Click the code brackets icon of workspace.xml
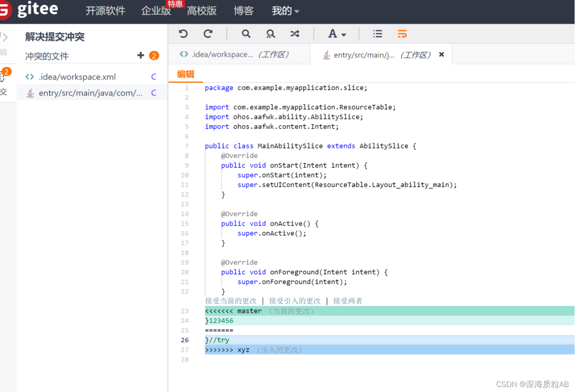575x392 pixels. coord(29,77)
